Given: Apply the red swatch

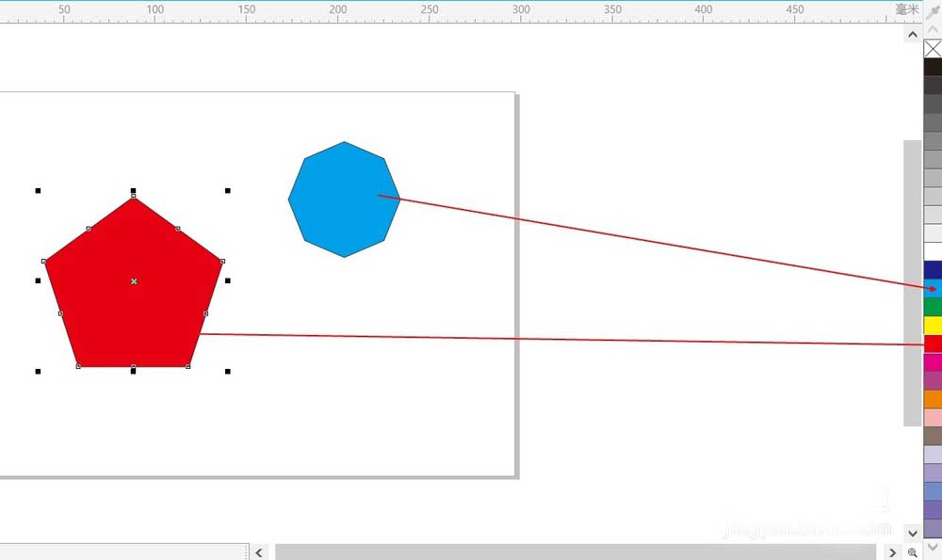Looking at the screenshot, I should [x=933, y=344].
